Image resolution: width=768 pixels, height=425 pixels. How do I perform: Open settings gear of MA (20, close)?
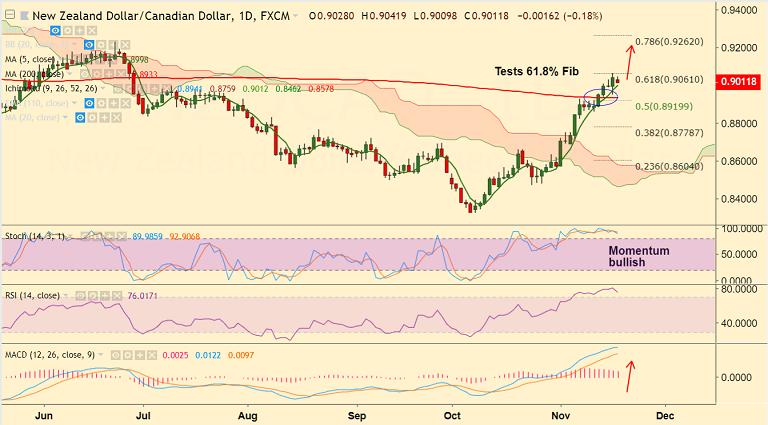(x=92, y=118)
